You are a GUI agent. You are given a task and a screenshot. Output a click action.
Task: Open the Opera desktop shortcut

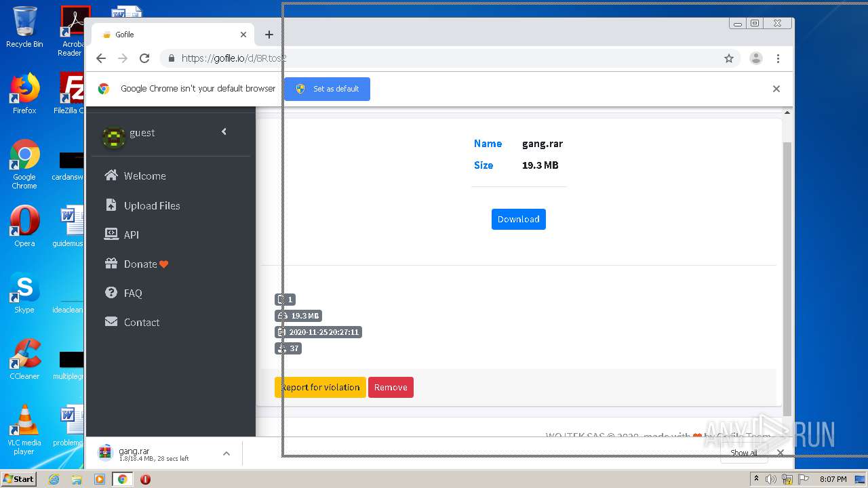point(24,226)
